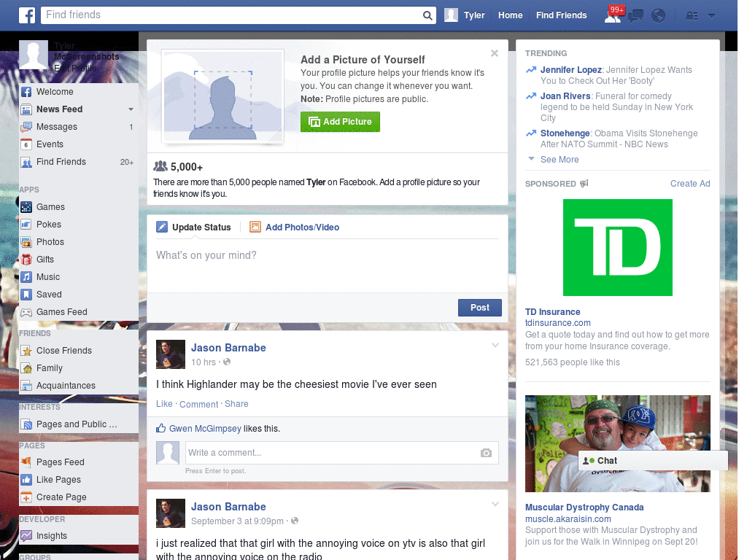The height and width of the screenshot is (560, 747).
Task: Click the TD Insurance ad logo
Action: (x=617, y=248)
